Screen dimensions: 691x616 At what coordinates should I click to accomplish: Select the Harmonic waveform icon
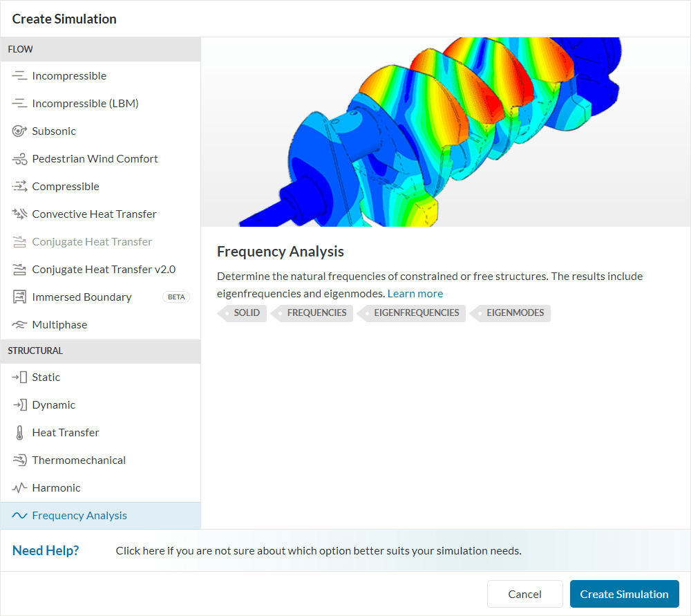(x=19, y=488)
